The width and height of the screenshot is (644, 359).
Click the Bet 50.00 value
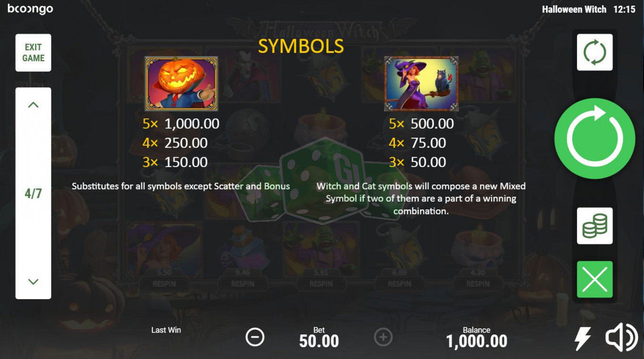319,341
